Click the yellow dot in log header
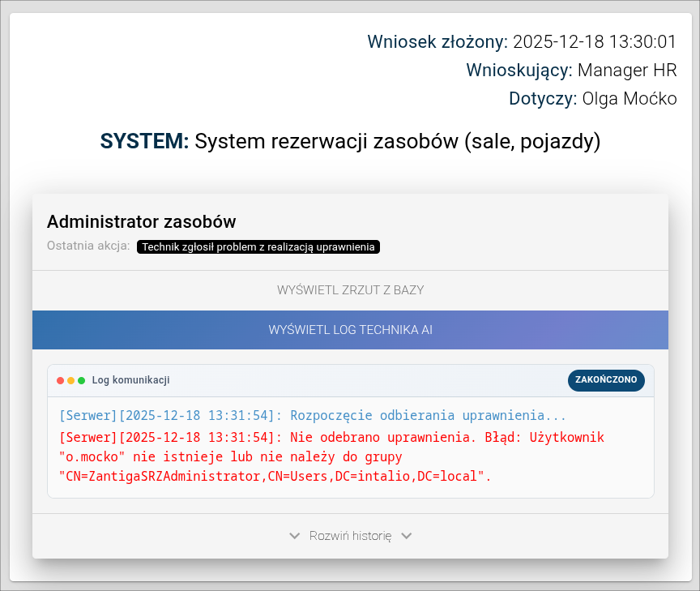The height and width of the screenshot is (591, 700). point(71,380)
